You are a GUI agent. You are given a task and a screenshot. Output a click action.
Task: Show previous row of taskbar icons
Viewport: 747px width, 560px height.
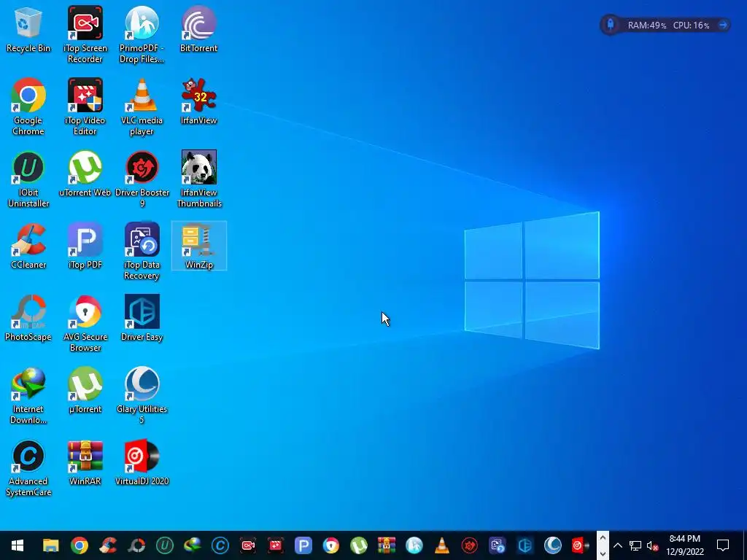click(603, 538)
